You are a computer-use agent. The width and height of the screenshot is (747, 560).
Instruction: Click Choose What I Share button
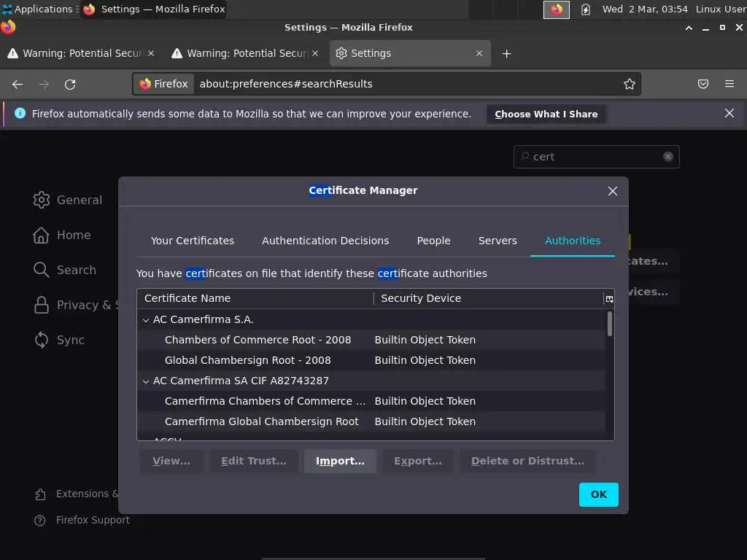[546, 114]
